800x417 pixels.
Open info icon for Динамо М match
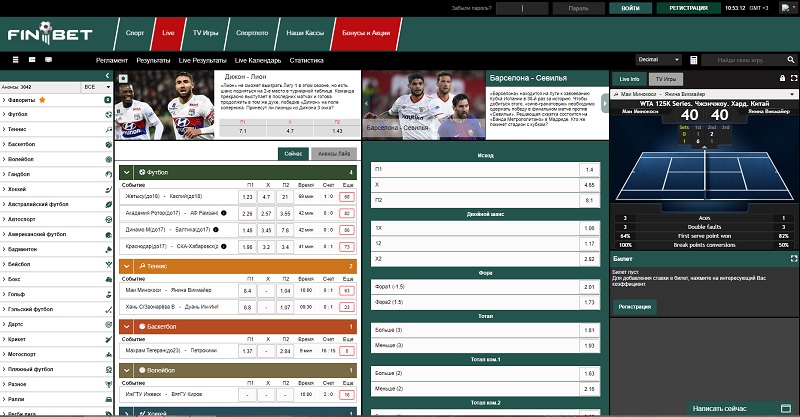[216, 230]
